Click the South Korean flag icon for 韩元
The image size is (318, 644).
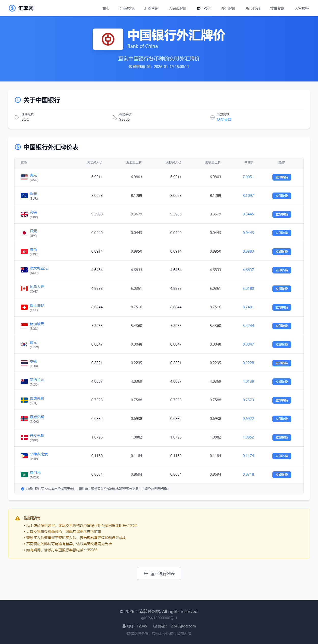point(24,344)
